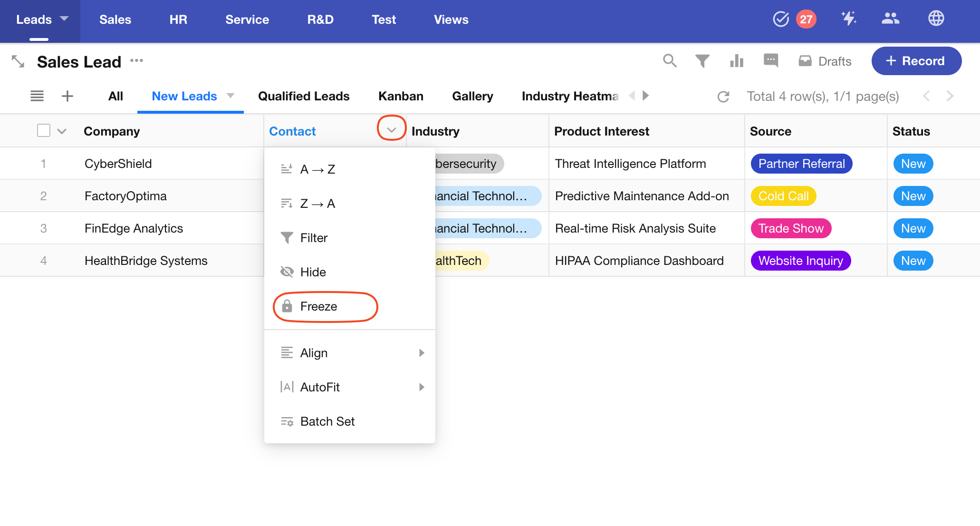
Task: Switch to the Kanban view tab
Action: coord(401,96)
